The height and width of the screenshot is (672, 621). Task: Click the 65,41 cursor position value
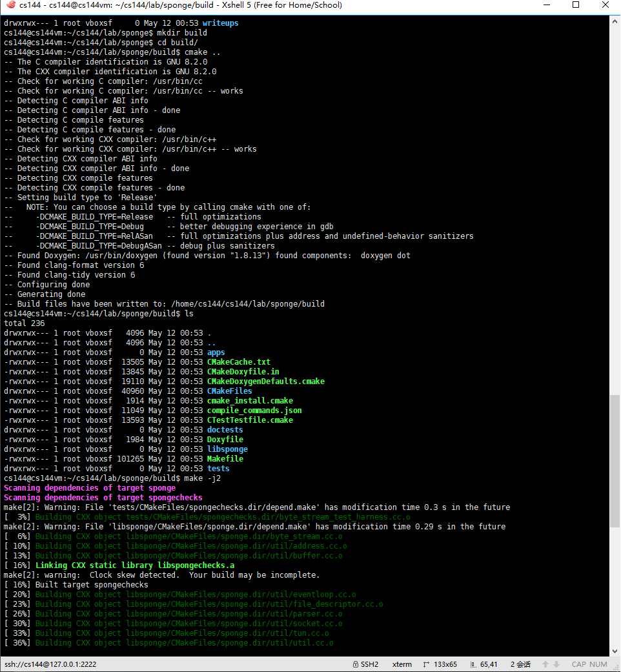(x=489, y=664)
